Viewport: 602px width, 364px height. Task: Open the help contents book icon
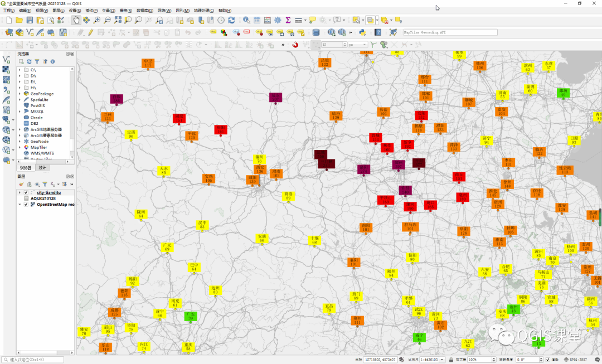pyautogui.click(x=378, y=33)
